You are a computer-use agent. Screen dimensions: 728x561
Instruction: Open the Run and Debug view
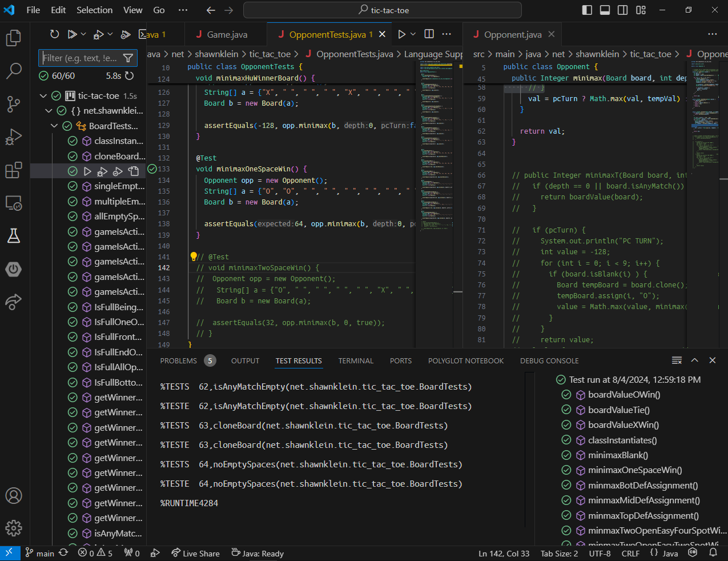pyautogui.click(x=14, y=137)
